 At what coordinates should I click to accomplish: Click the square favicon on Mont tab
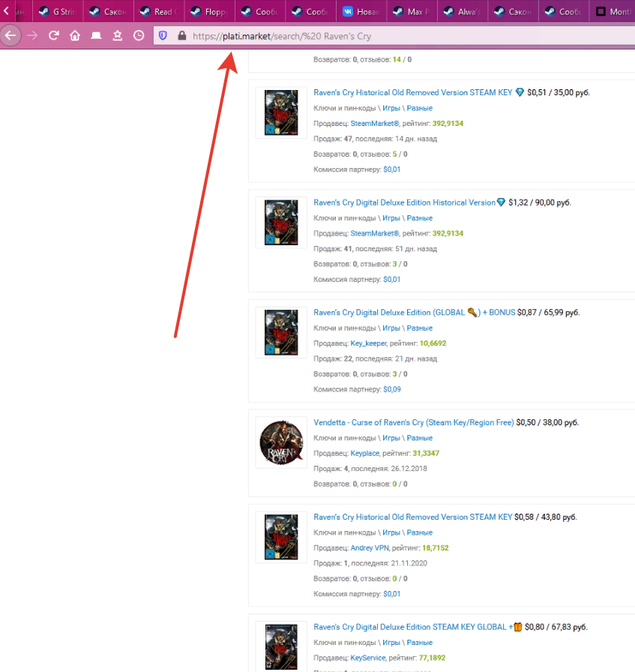pyautogui.click(x=601, y=11)
